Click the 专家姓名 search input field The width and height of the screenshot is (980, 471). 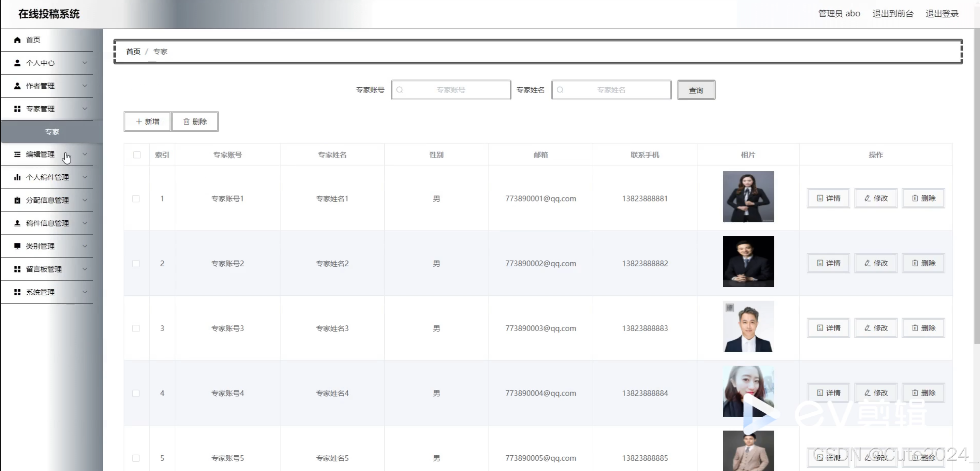pyautogui.click(x=611, y=90)
